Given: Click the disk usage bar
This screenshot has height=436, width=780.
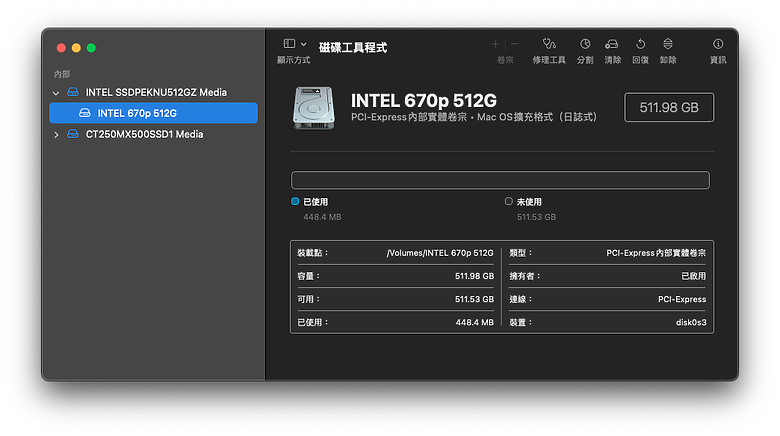Looking at the screenshot, I should pos(500,180).
